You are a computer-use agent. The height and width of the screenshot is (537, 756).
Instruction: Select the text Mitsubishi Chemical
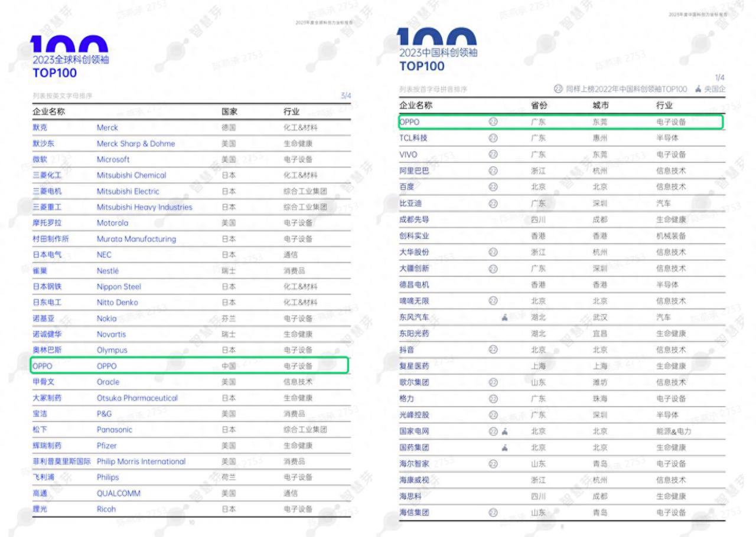pos(131,175)
